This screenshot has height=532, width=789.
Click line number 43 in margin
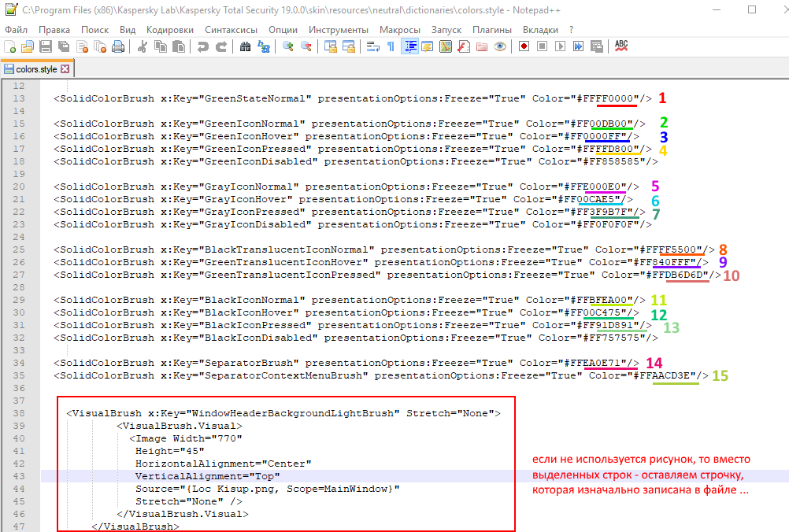[x=19, y=476]
